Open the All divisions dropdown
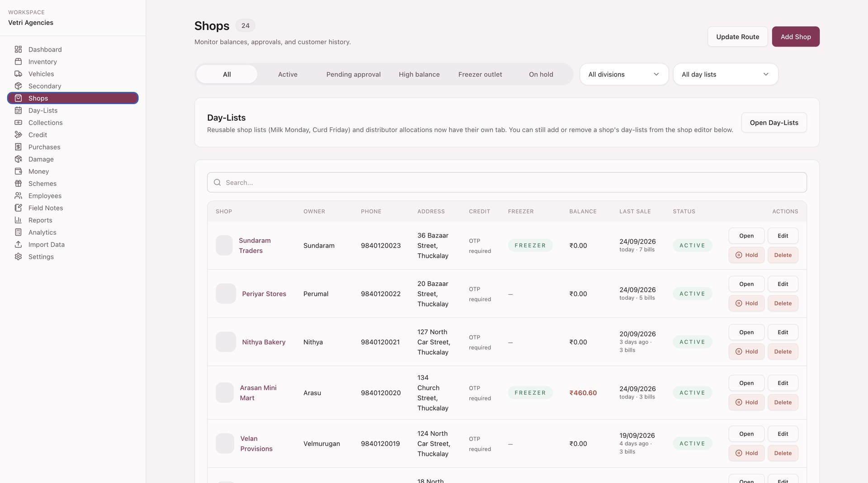This screenshot has height=483, width=868. pyautogui.click(x=624, y=74)
